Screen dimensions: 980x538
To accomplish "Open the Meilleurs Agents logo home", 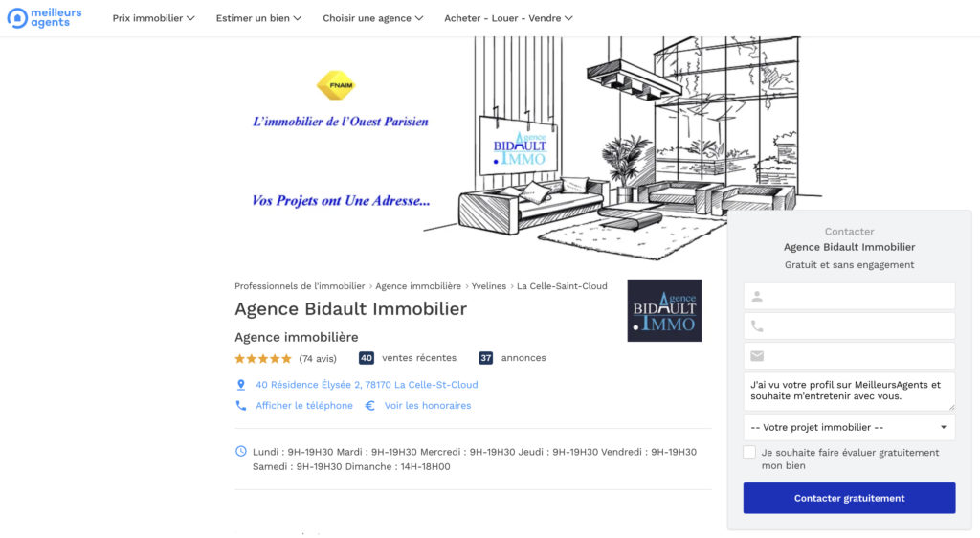I will [x=44, y=17].
